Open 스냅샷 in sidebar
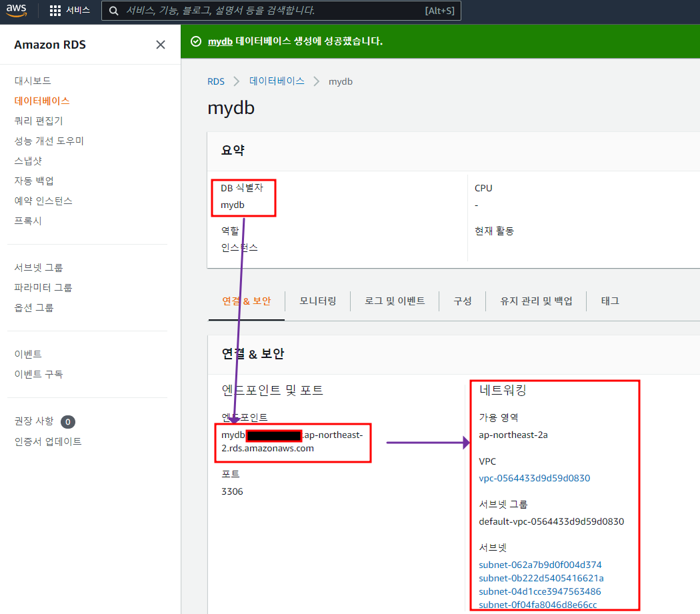The width and height of the screenshot is (700, 614). pos(28,161)
